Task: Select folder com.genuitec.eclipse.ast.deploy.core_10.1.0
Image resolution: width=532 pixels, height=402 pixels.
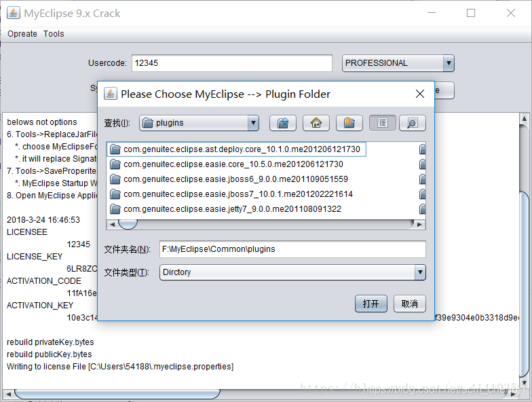Action: point(236,149)
